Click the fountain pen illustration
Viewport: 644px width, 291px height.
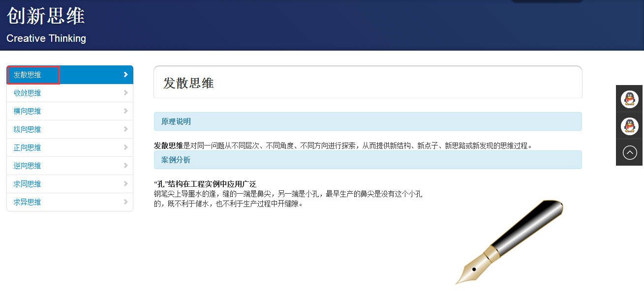[510, 241]
